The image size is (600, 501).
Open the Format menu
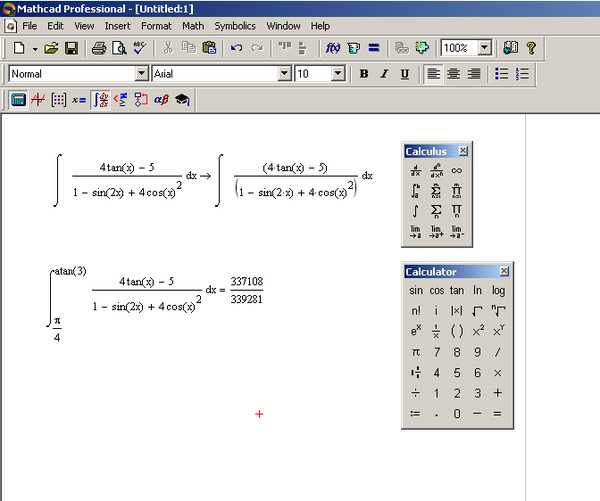pyautogui.click(x=156, y=26)
